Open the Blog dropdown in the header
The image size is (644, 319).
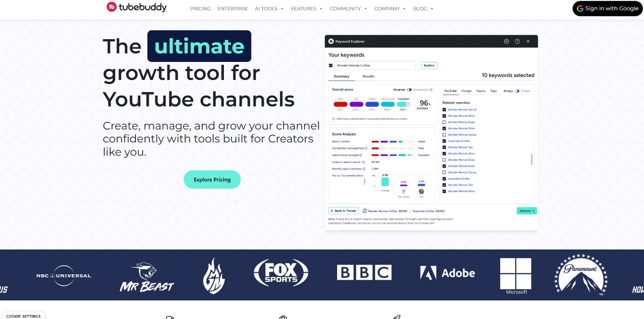click(423, 9)
